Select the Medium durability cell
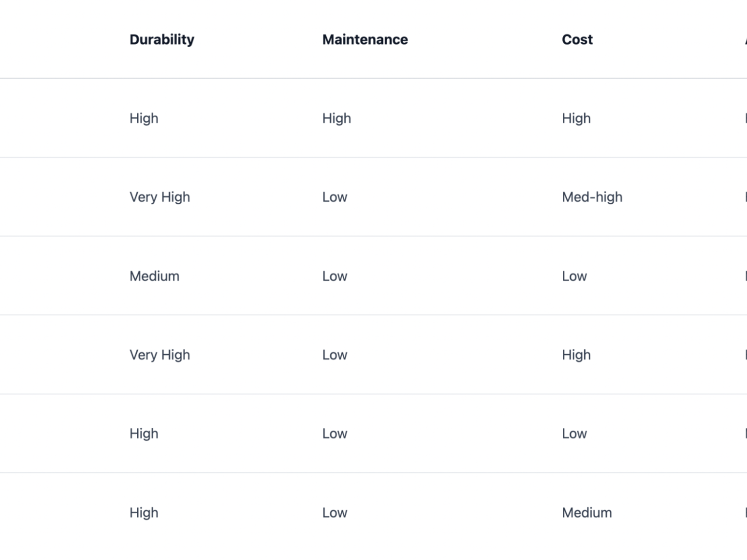Screen dimensions: 747x560 click(154, 276)
